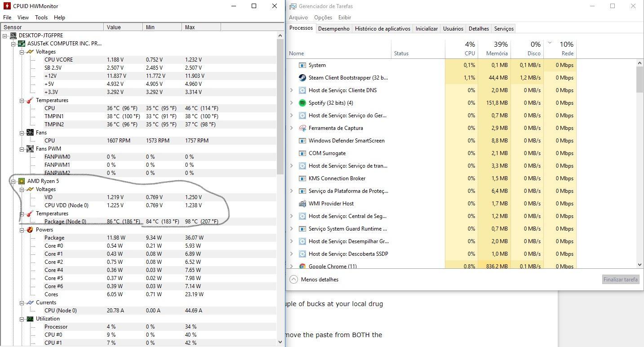Image resolution: width=644 pixels, height=347 pixels.
Task: Click the KMS Connection Broker icon
Action: pyautogui.click(x=302, y=178)
